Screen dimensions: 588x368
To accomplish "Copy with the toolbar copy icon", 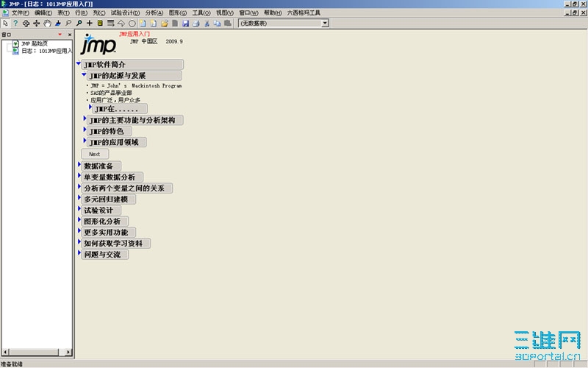I will 217,24.
